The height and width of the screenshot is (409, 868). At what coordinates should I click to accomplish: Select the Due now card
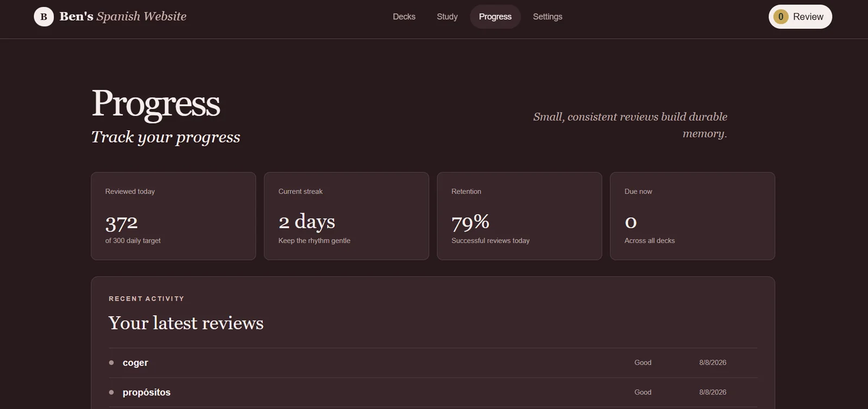coord(693,216)
